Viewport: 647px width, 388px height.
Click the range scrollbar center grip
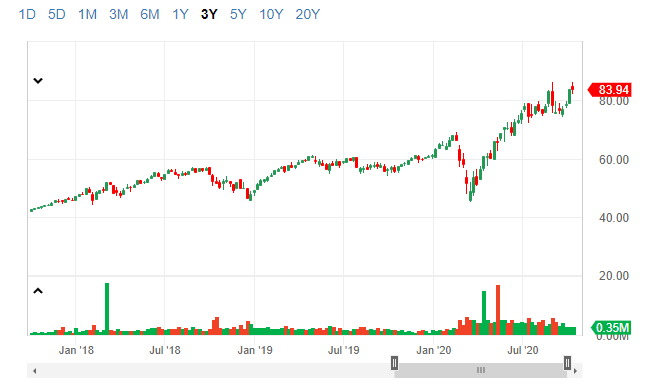click(x=481, y=370)
